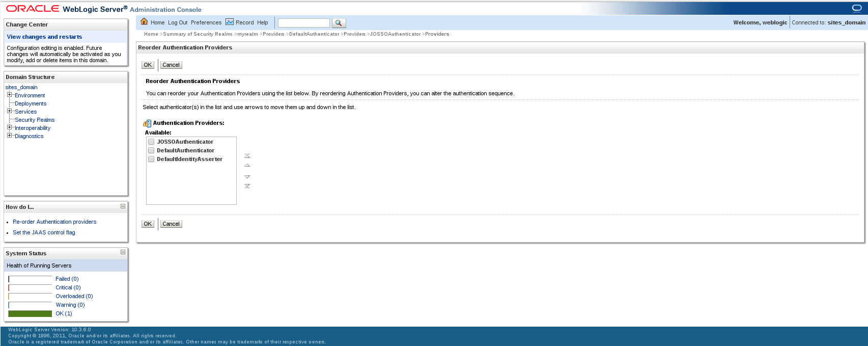This screenshot has width=868, height=346.
Task: Collapse the System Status panel
Action: tap(123, 252)
